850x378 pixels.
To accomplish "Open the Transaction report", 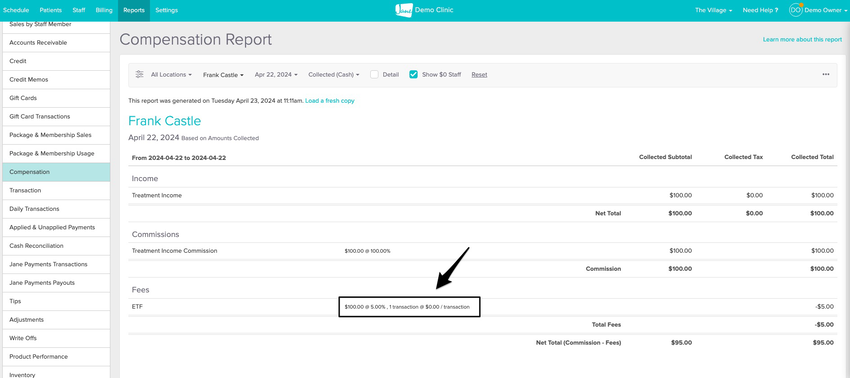I will tap(55, 190).
